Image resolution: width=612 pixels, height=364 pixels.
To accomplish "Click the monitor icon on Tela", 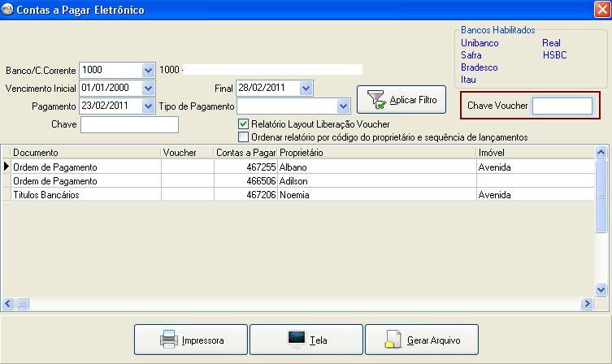I will point(297,340).
